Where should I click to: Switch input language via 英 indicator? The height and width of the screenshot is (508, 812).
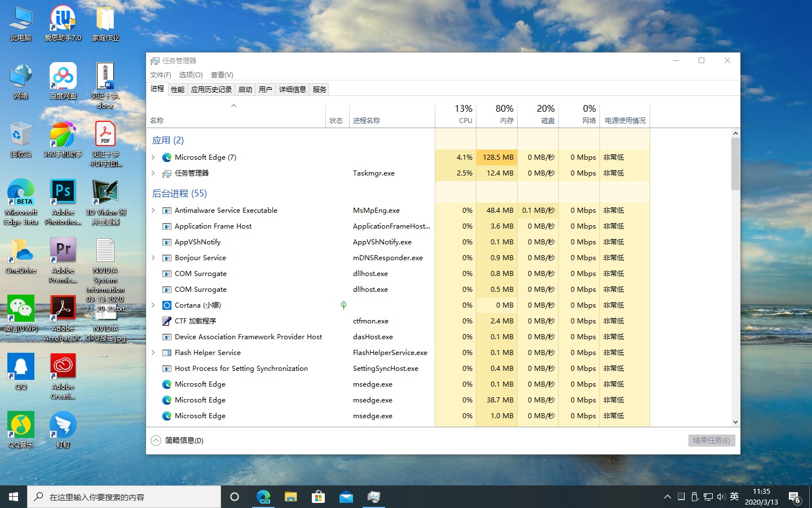tap(734, 497)
